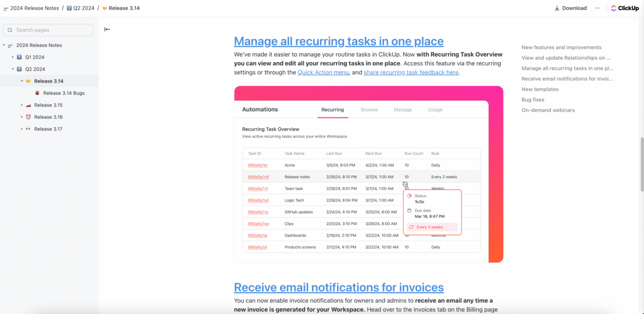Jump to Bug fixes in the outline
The width and height of the screenshot is (644, 314).
pyautogui.click(x=533, y=99)
